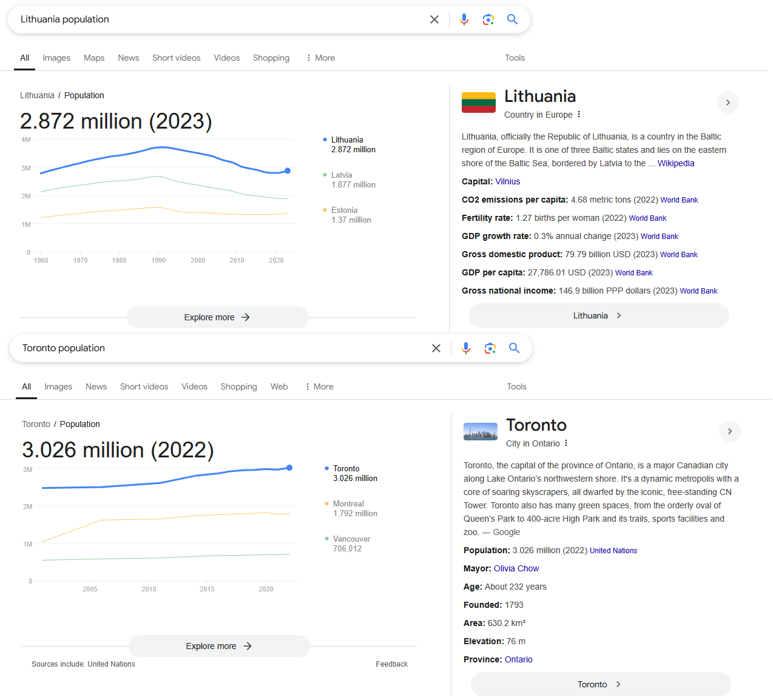Open Google Lens in Lithuania search bar
Image resolution: width=773 pixels, height=700 pixels.
pyautogui.click(x=488, y=19)
